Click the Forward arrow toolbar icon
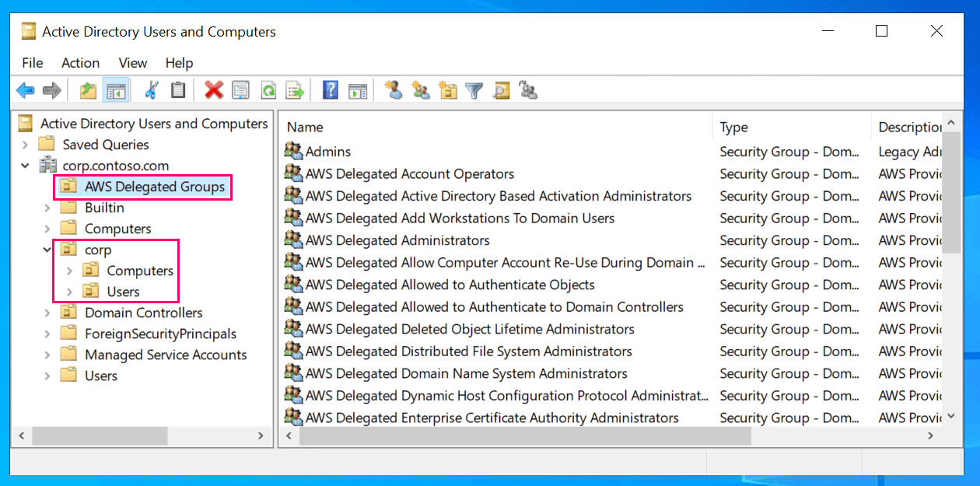Image resolution: width=980 pixels, height=486 pixels. (x=52, y=91)
